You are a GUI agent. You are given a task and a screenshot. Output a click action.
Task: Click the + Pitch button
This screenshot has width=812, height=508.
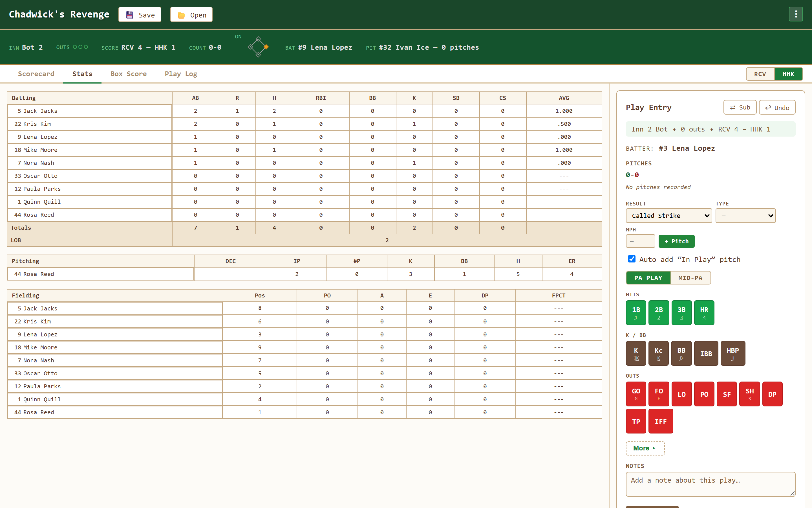click(676, 241)
